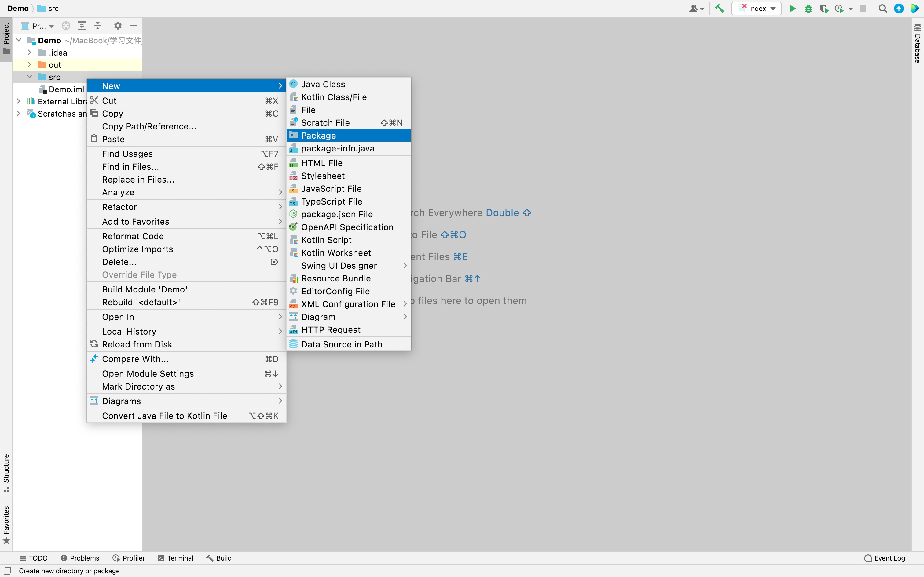Click the locate/select opened file target icon
The width and height of the screenshot is (924, 577).
(66, 26)
